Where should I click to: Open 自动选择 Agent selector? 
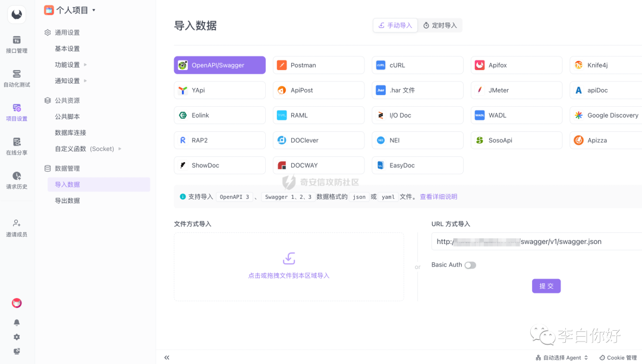[562, 357]
